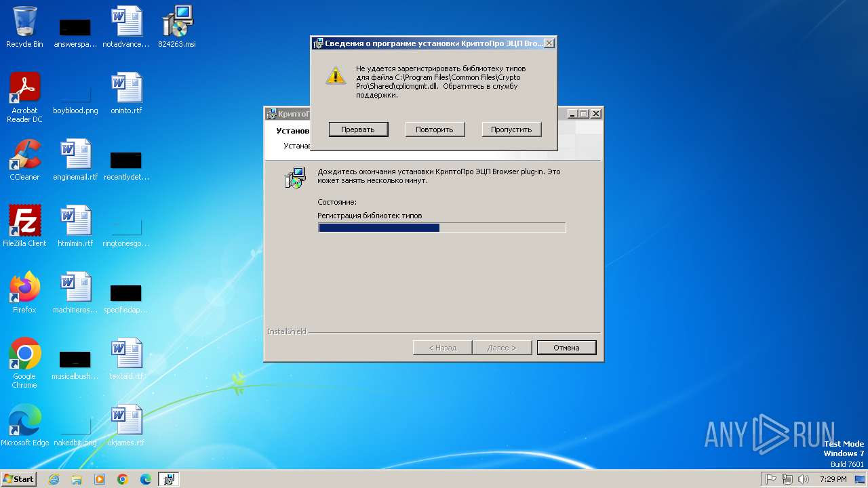Select the Microsoft Edge desktop shortcut

click(x=24, y=426)
